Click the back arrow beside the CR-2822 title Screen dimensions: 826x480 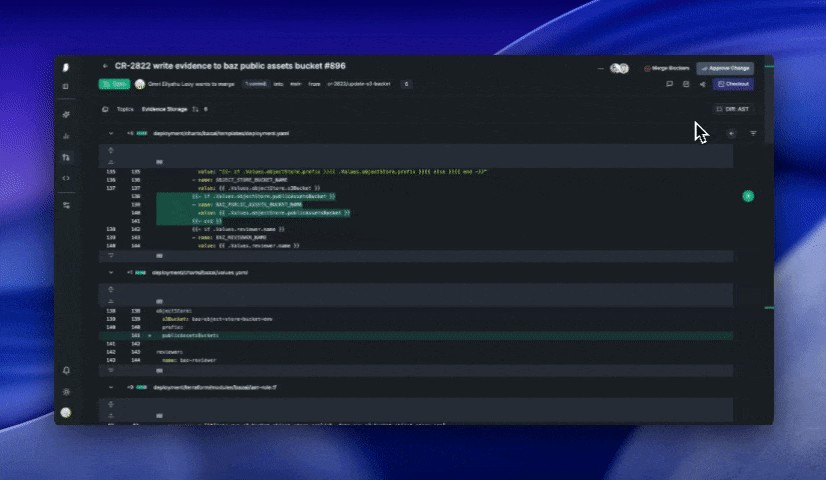coord(105,67)
